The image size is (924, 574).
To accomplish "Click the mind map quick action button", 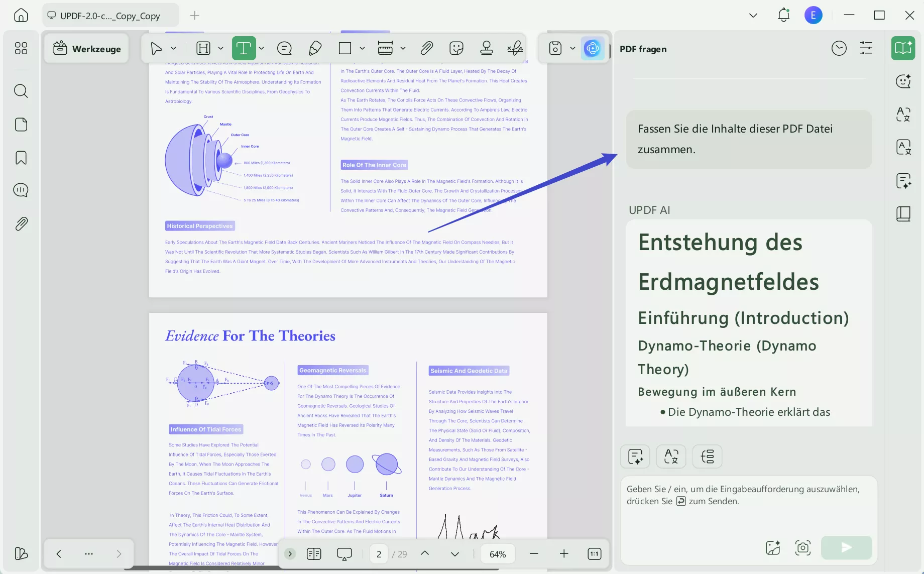I will (708, 456).
